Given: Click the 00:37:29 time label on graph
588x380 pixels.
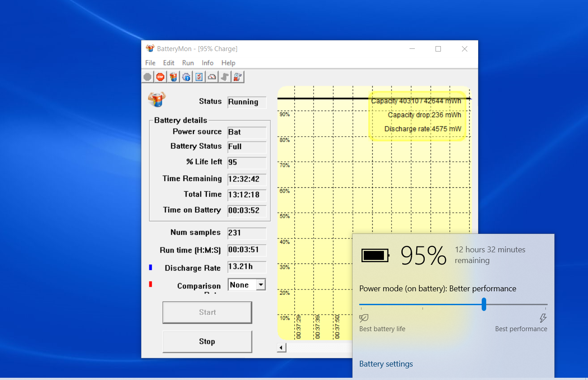Looking at the screenshot, I should pos(299,327).
